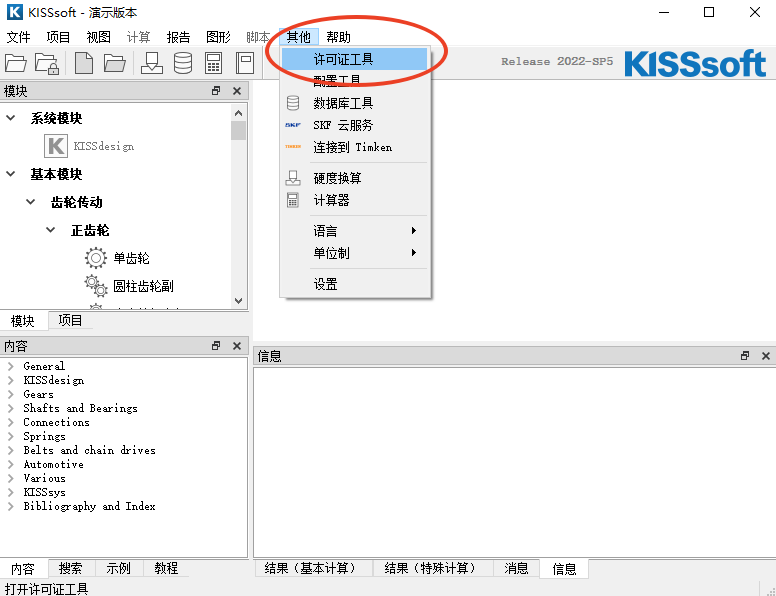776x596 pixels.
Task: Open the calculator toolbar icon
Action: tap(213, 63)
